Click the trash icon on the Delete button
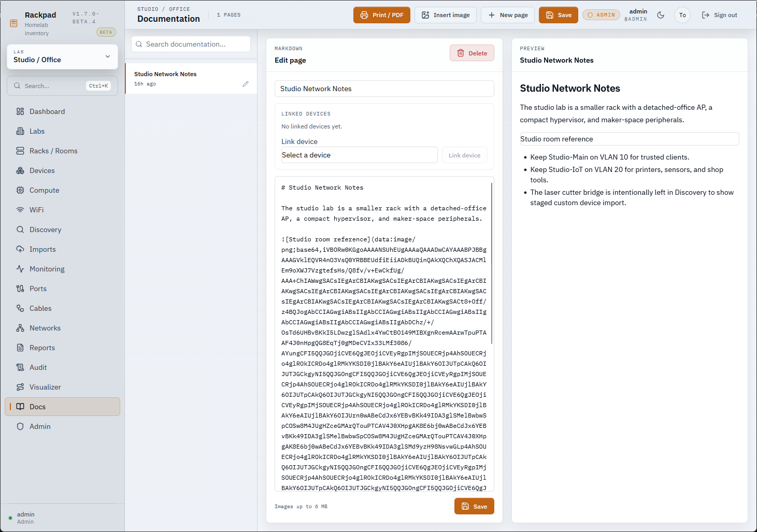 461,53
